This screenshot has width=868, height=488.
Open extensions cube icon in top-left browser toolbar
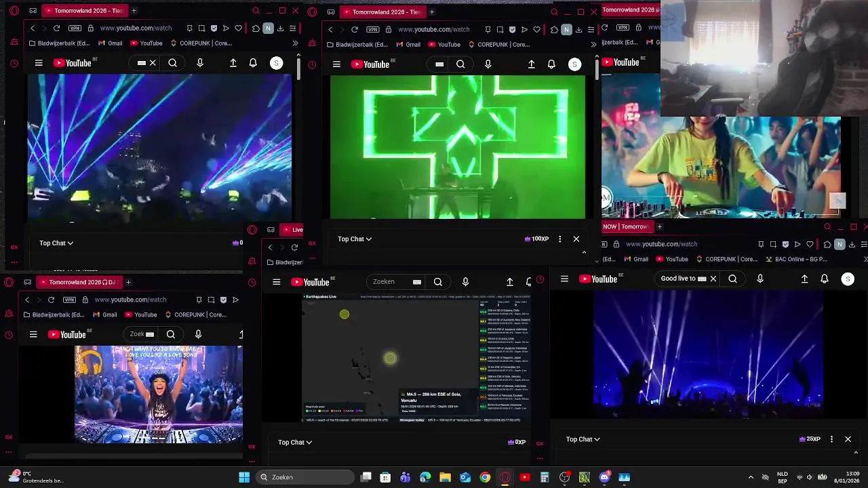(256, 28)
